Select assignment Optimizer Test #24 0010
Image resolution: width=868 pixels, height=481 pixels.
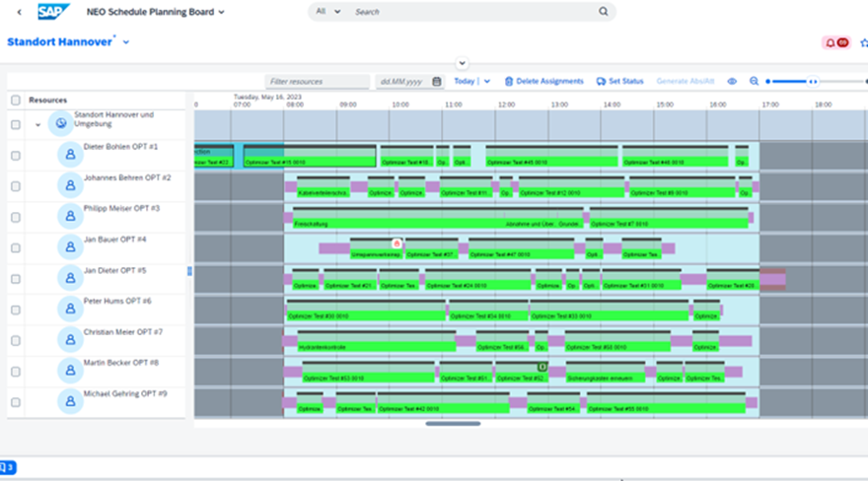coord(478,280)
